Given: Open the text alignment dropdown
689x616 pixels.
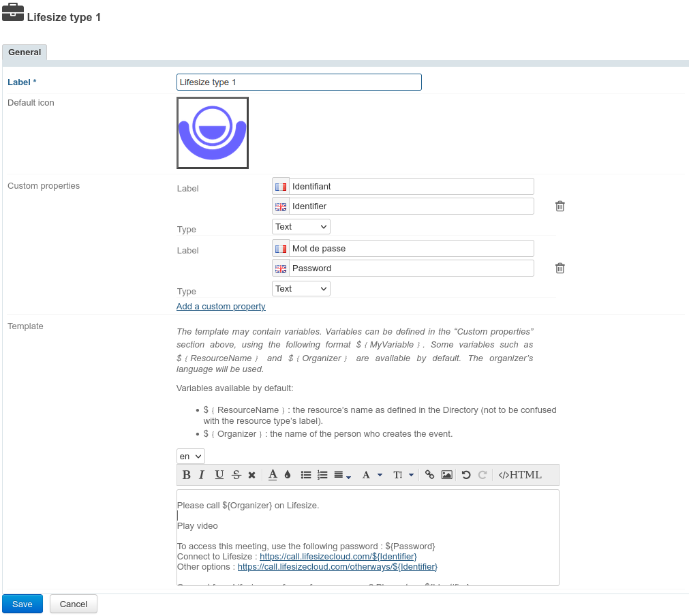Looking at the screenshot, I should point(342,475).
